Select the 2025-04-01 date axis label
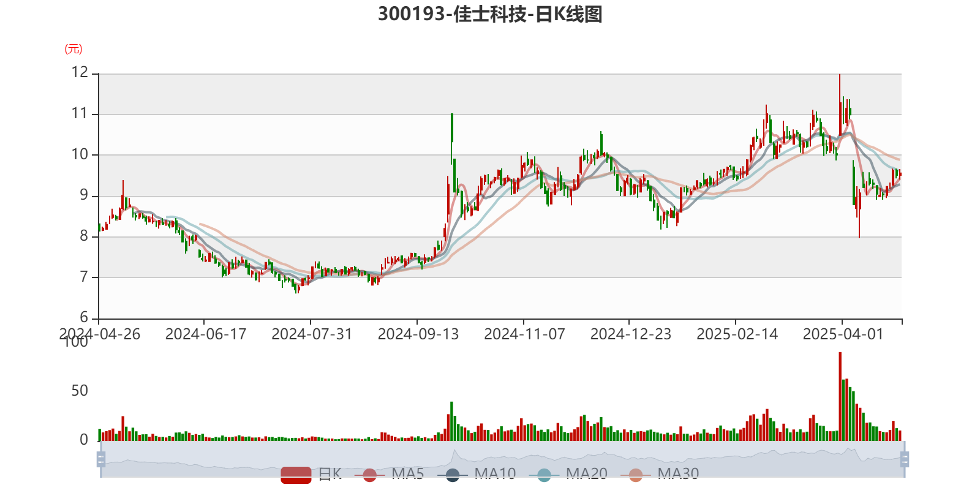Viewport: 980px width, 490px height. point(843,334)
